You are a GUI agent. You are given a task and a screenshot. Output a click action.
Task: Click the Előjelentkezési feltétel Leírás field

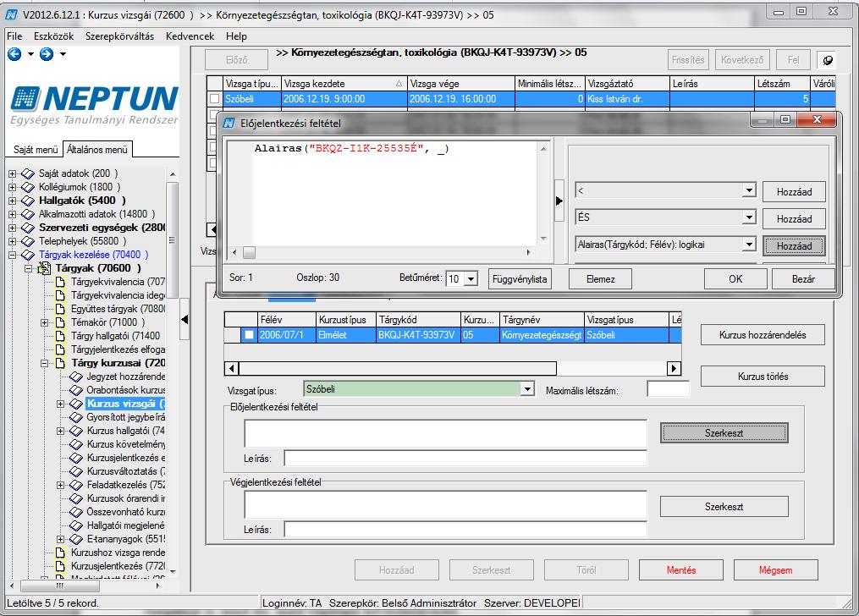(465, 459)
